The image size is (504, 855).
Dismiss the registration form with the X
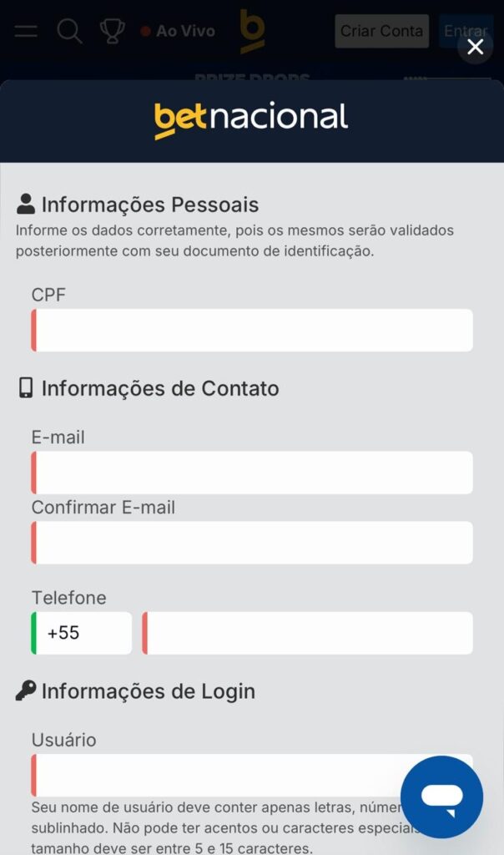[476, 48]
